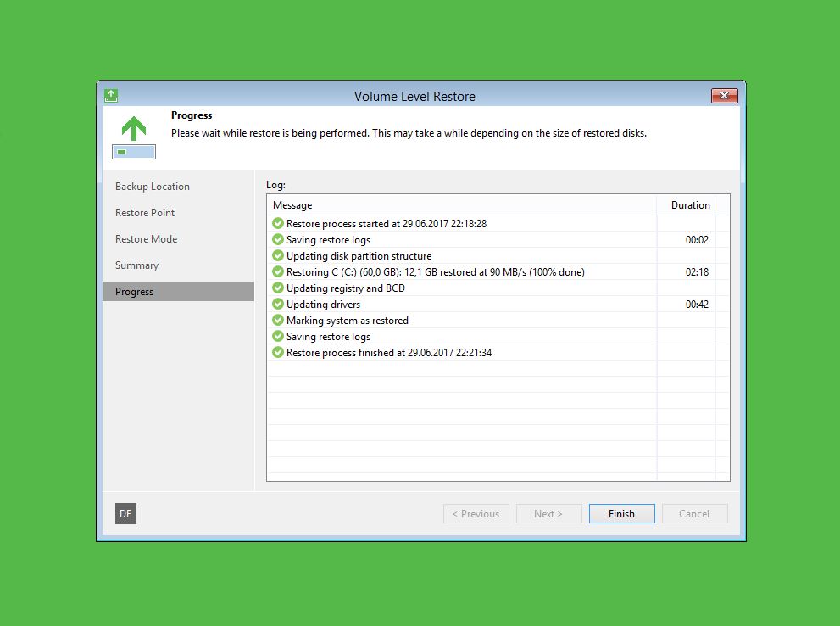Open DE keyboard language selector
This screenshot has width=840, height=626.
point(125,513)
